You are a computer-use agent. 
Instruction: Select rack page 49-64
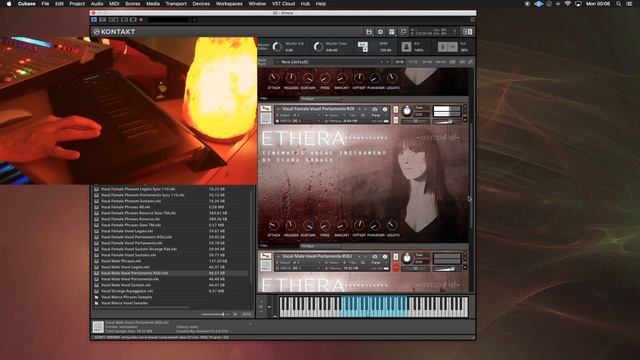pos(440,62)
